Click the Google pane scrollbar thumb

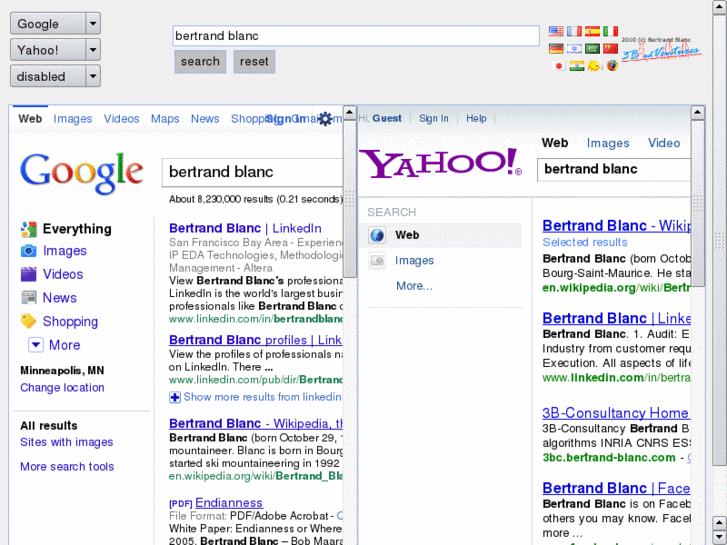(x=350, y=199)
